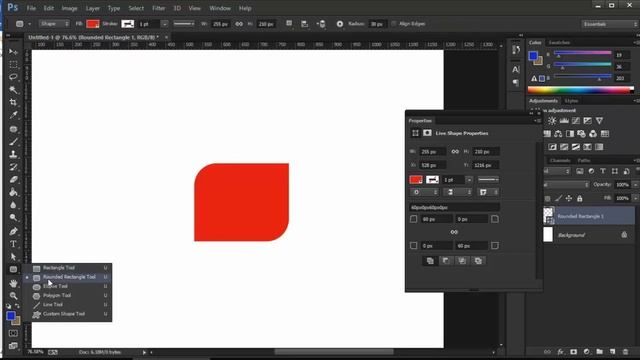This screenshot has height=360, width=640.
Task: Switch to the Channels tab
Action: [x=559, y=160]
